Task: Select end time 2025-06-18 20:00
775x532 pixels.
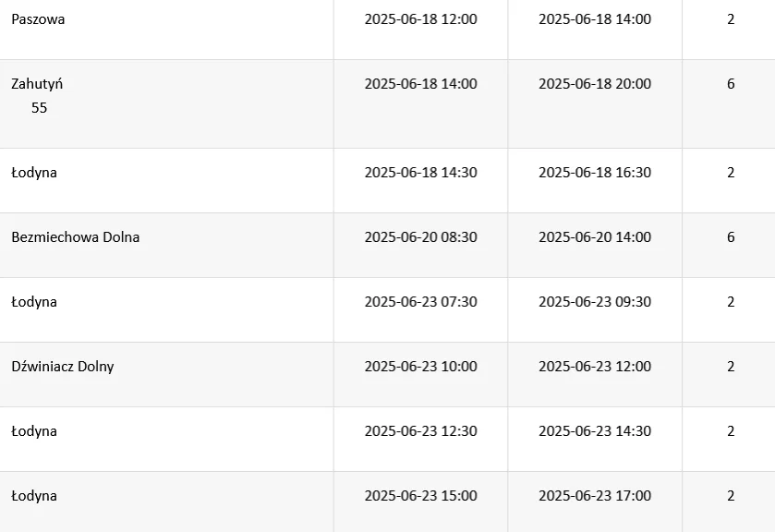Action: click(594, 84)
